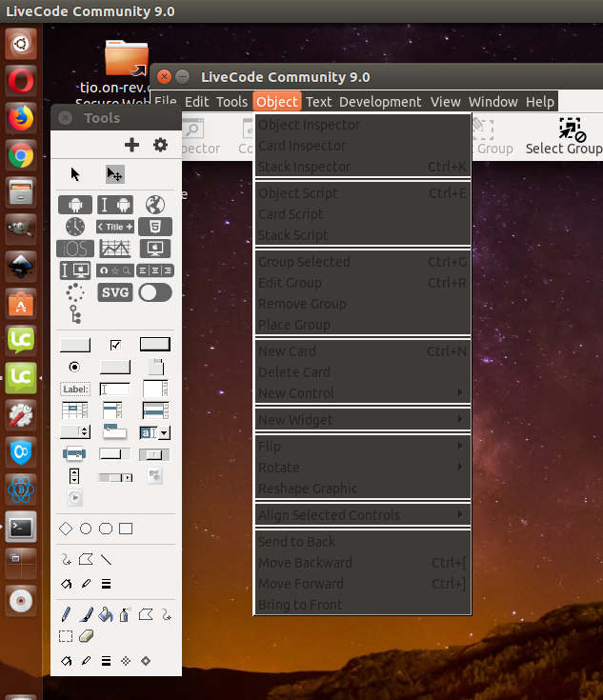Choose the spray can tool

[125, 614]
